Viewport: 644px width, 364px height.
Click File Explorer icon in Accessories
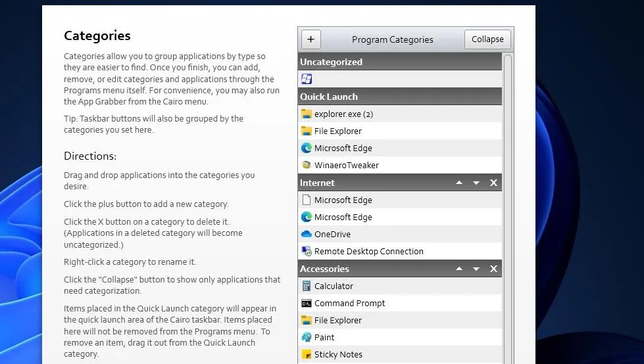coord(307,320)
